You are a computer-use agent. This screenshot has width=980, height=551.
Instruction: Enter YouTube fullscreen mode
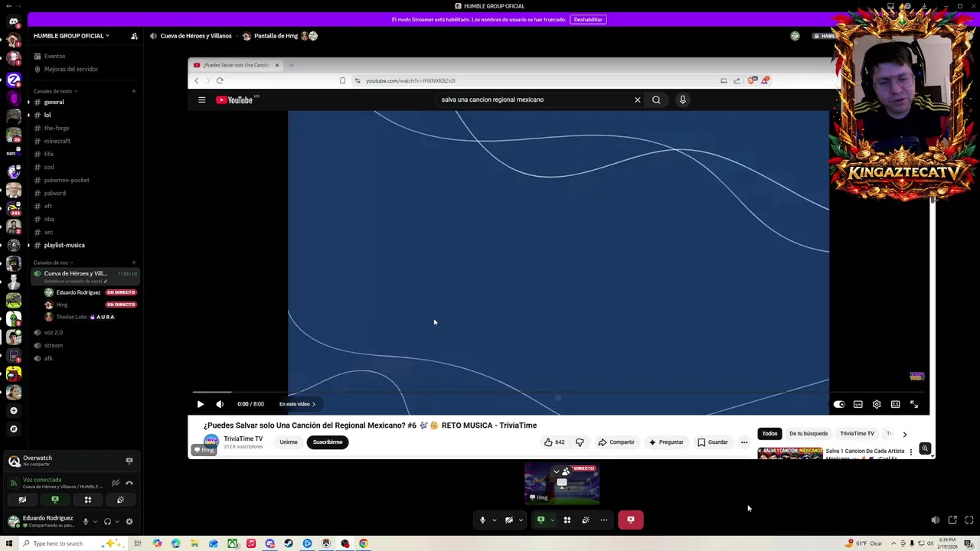pyautogui.click(x=914, y=404)
